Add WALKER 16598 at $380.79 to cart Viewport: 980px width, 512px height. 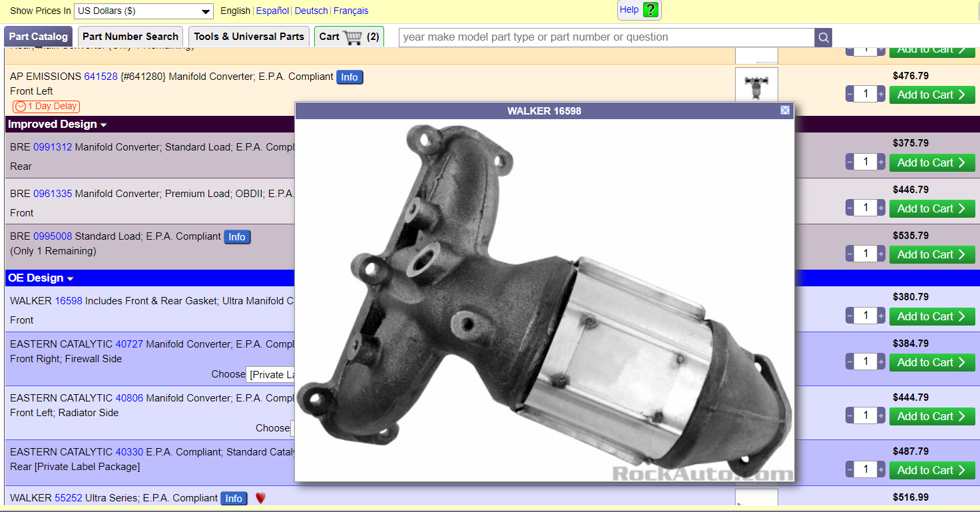click(932, 316)
